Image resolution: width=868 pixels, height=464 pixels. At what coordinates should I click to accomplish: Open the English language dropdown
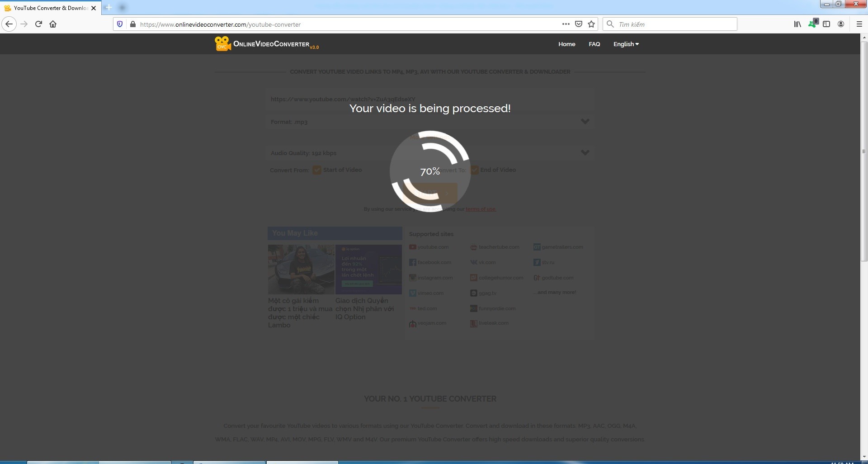[626, 44]
